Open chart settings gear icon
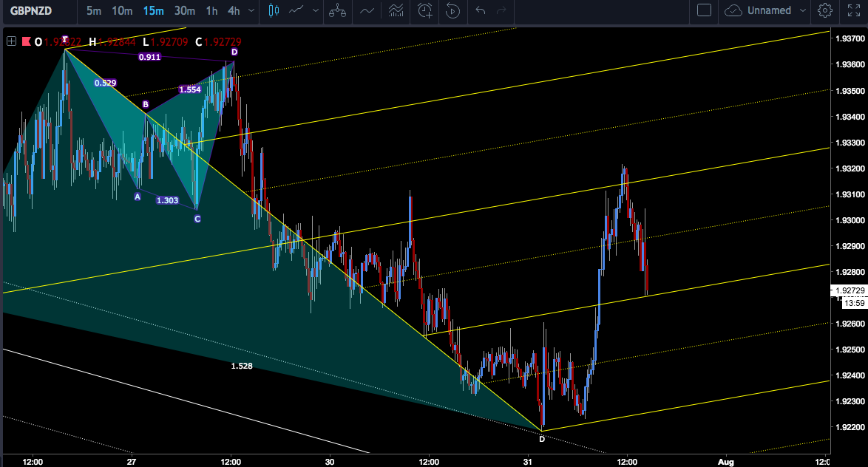The height and width of the screenshot is (467, 868). [825, 10]
